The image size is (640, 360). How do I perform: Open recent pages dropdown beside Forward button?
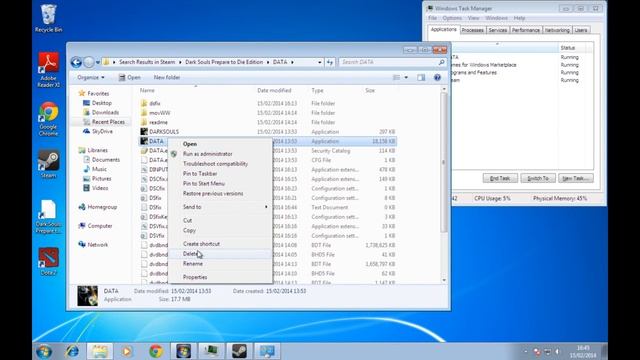(98, 62)
